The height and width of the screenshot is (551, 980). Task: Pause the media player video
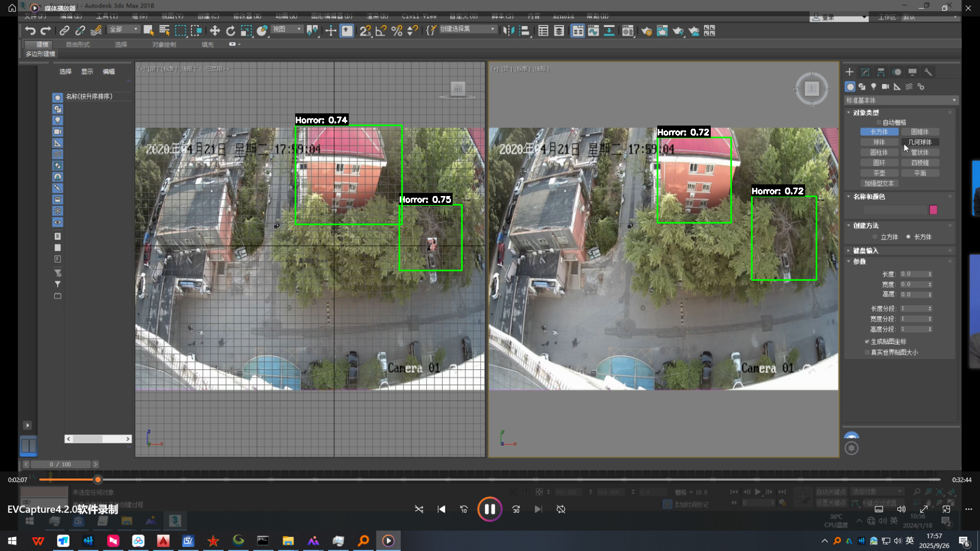tap(489, 509)
